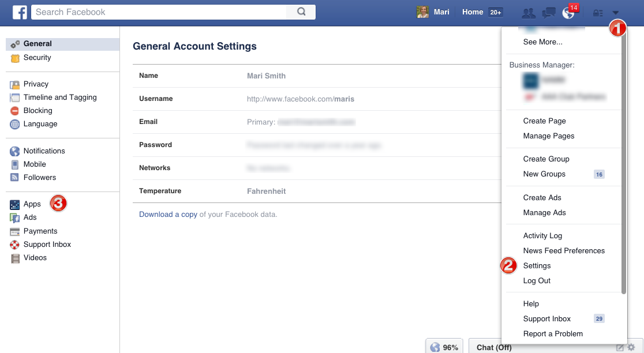Click the Privacy lock icon in sidebar
The height and width of the screenshot is (353, 644).
(15, 85)
